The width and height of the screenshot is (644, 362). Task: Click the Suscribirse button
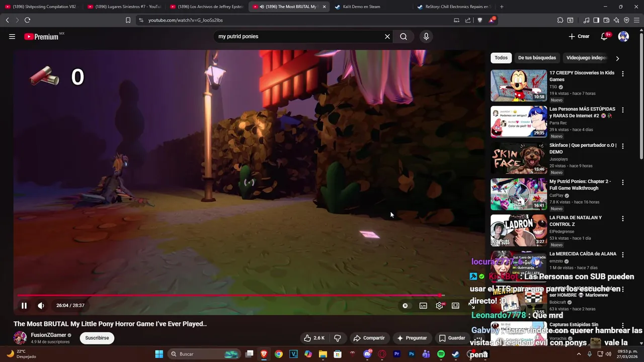click(97, 338)
